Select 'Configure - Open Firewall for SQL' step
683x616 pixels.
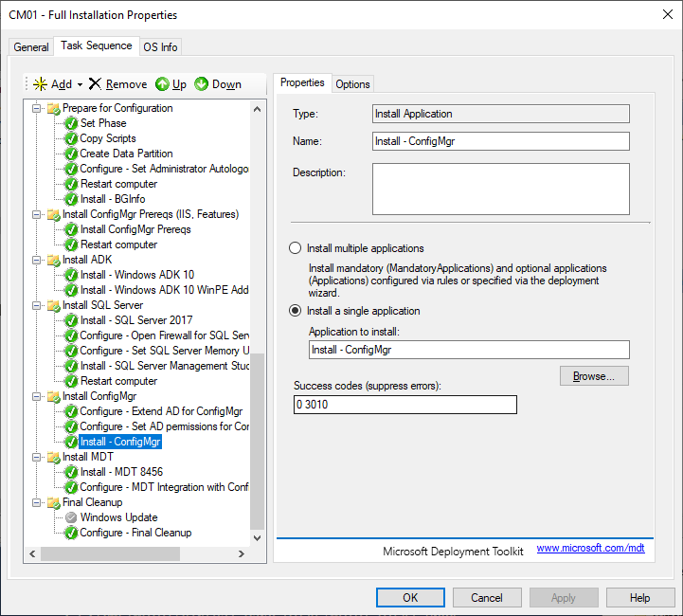[164, 335]
